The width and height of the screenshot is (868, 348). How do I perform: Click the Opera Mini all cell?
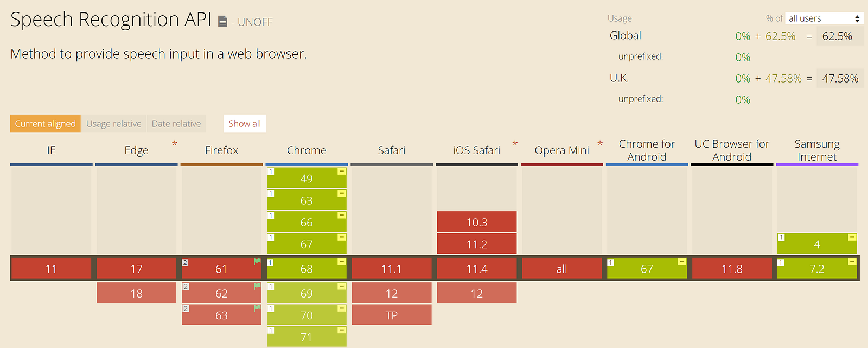[561, 268]
